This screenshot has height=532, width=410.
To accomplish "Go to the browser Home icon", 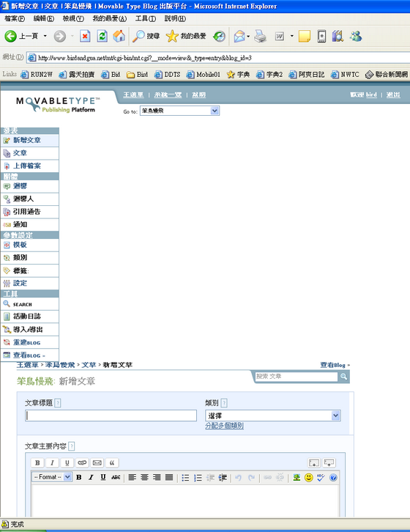I will click(x=119, y=36).
